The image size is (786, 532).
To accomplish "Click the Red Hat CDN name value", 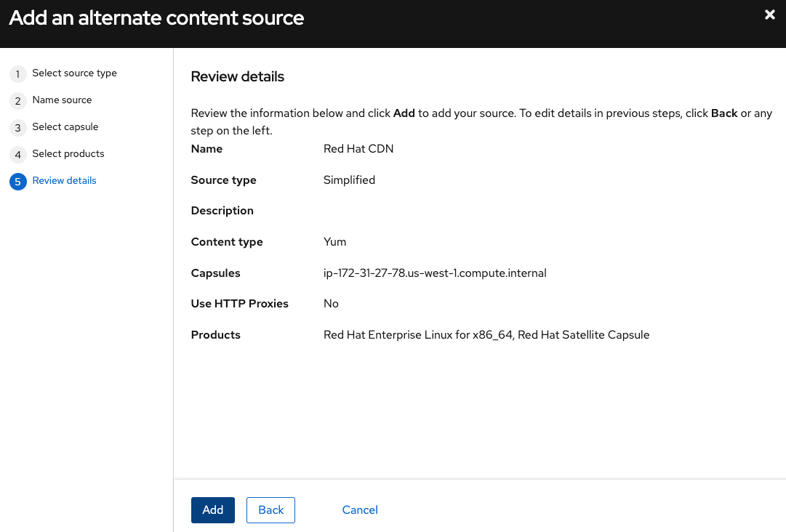I will pos(358,149).
